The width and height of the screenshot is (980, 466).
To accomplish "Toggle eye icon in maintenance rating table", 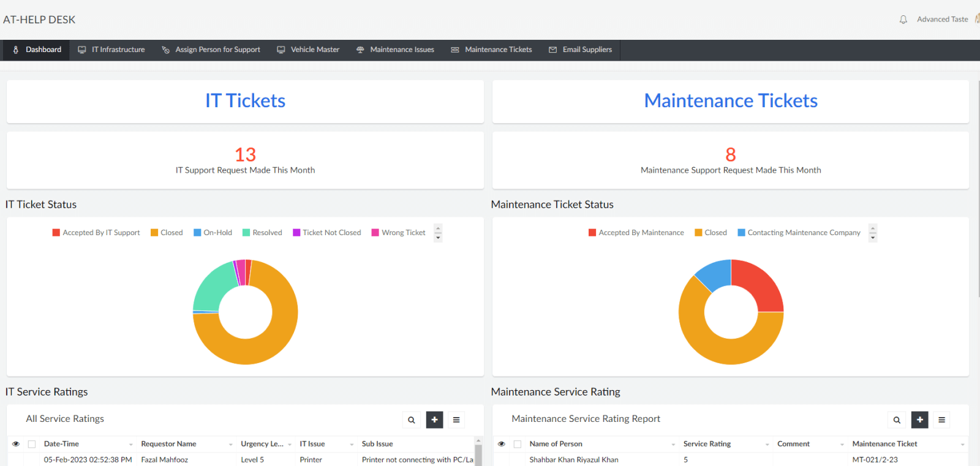I will 502,444.
